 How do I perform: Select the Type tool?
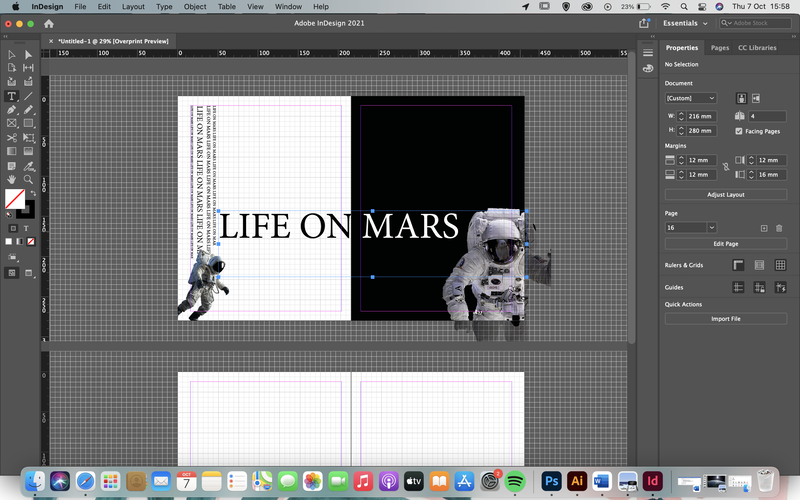(x=11, y=96)
